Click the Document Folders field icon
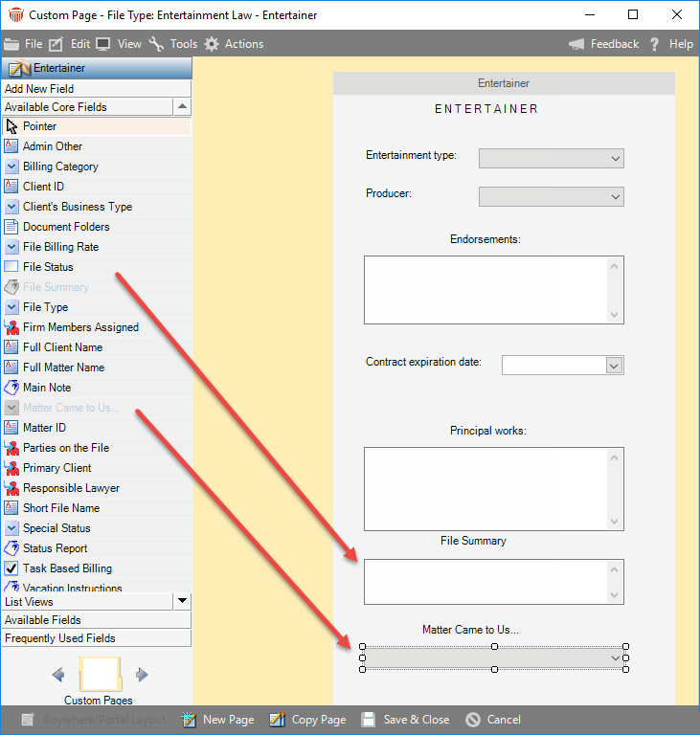 tap(11, 227)
